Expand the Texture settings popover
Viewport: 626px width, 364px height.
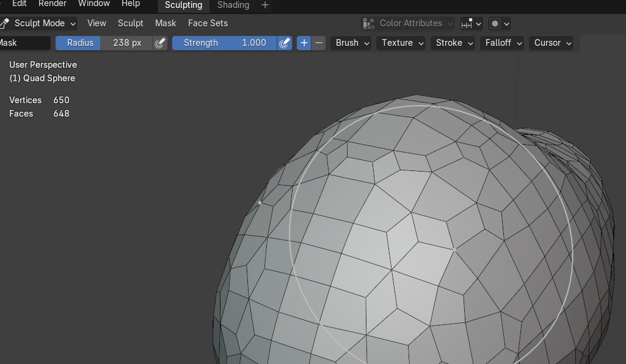click(x=401, y=43)
